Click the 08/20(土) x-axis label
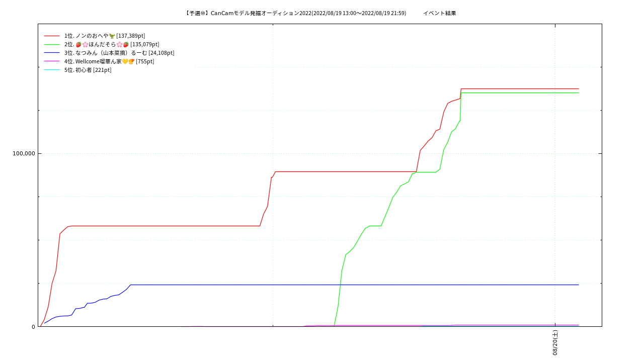The image size is (644, 362). tap(555, 343)
